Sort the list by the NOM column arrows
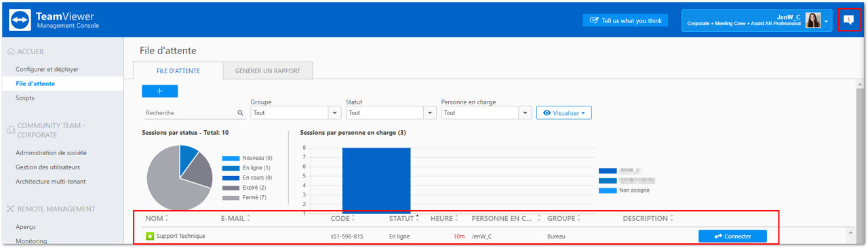 (167, 218)
